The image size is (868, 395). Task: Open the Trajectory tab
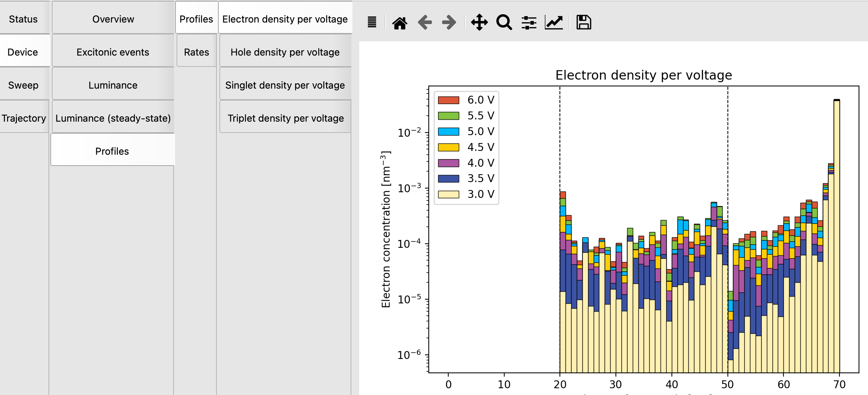tap(24, 118)
